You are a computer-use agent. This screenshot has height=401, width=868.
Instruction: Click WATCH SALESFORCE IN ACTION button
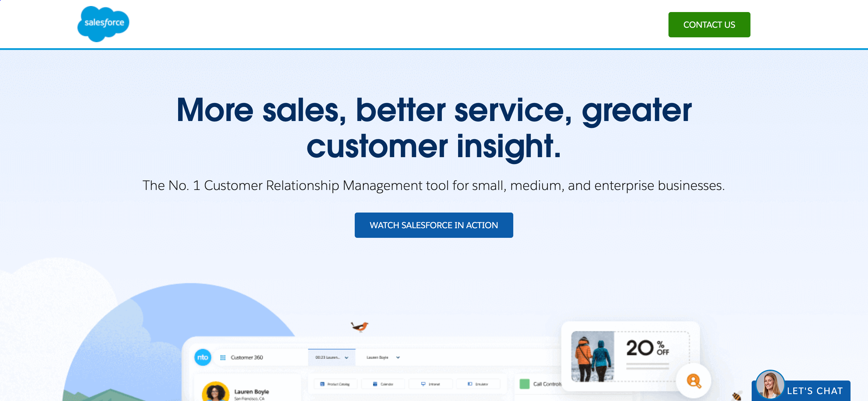coord(434,225)
